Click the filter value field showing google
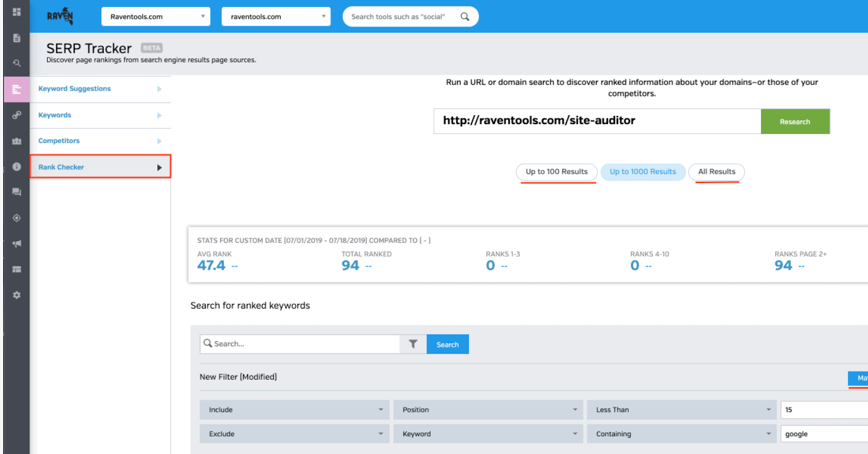 click(x=824, y=434)
